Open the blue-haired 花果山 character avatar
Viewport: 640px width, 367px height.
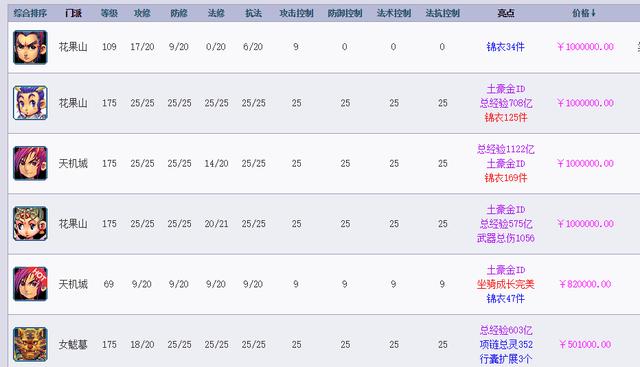point(30,103)
